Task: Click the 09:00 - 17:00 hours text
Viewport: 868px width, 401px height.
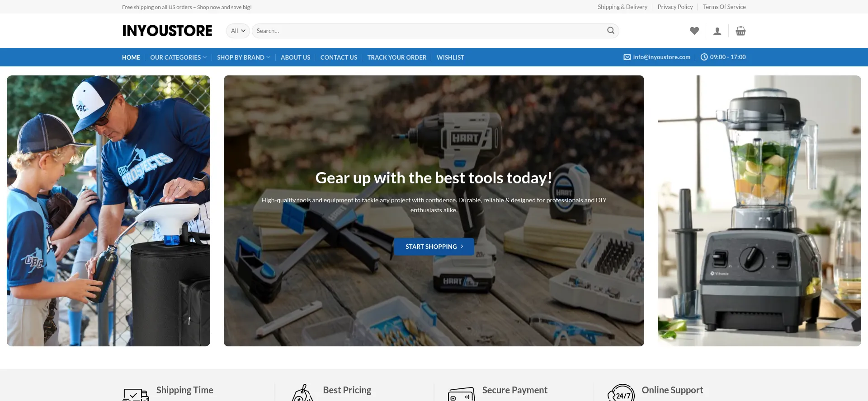Action: click(x=728, y=57)
